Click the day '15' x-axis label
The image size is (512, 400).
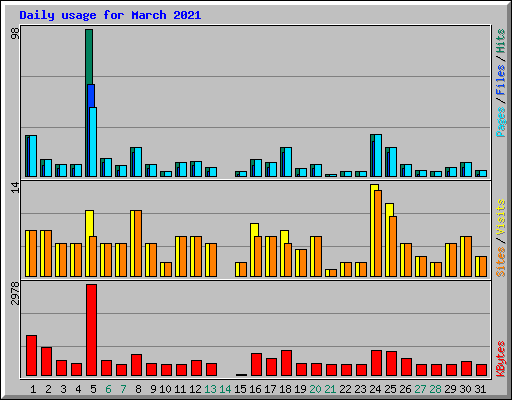tap(240, 389)
